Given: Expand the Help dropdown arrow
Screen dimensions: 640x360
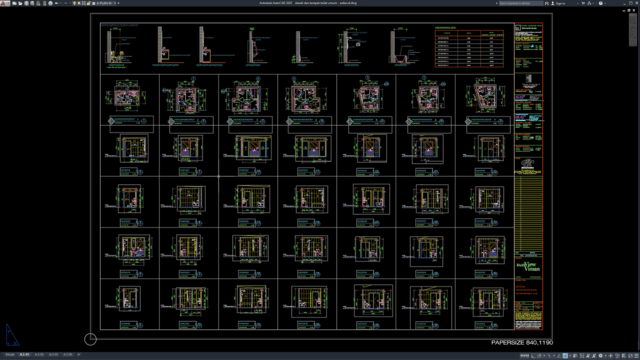Looking at the screenshot, I should pos(605,3).
